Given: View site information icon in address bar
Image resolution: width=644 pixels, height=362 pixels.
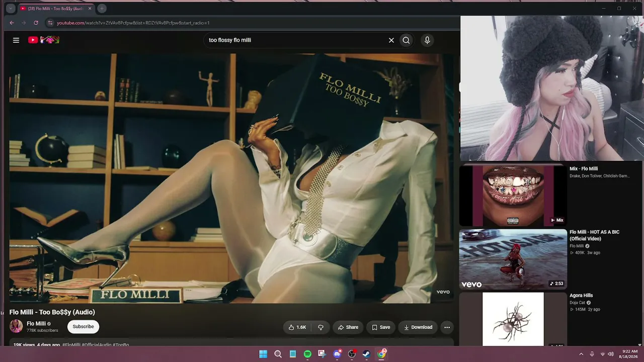Looking at the screenshot, I should pyautogui.click(x=50, y=23).
